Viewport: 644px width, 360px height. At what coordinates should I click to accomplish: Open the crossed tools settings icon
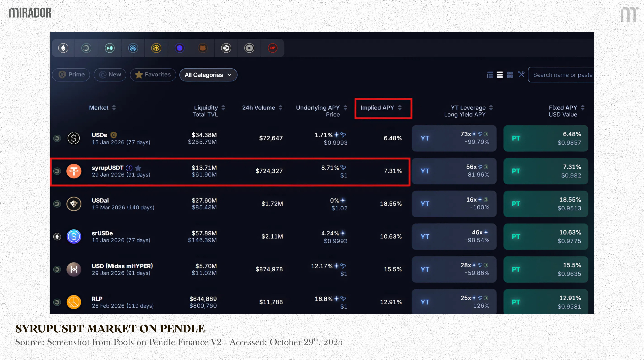point(521,74)
